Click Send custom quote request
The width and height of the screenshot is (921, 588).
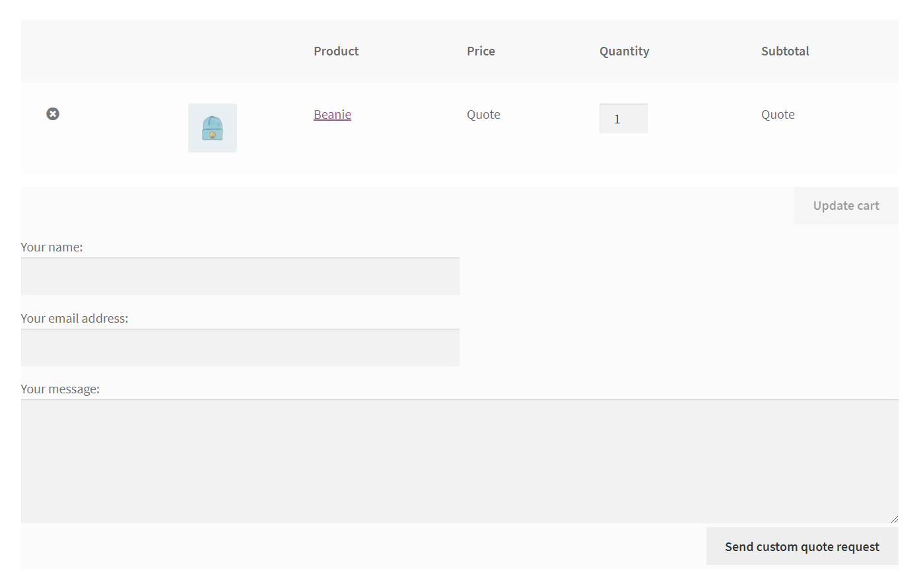pos(802,546)
